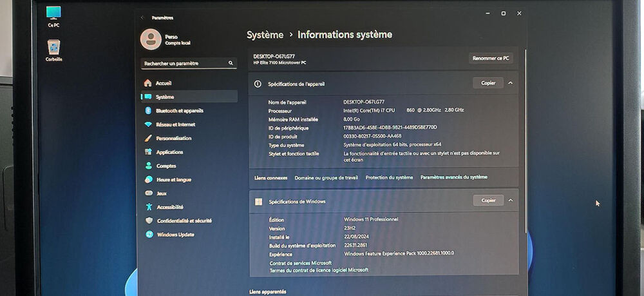Click the Personnalisation brush icon
644x296 pixels.
tap(148, 138)
